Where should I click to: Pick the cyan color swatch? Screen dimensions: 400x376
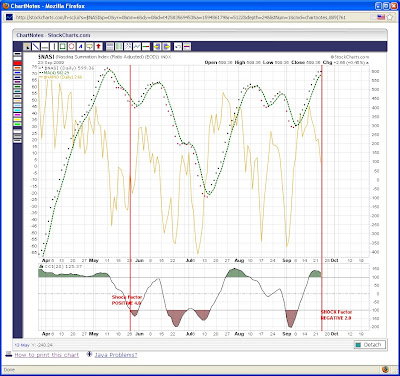click(17, 110)
